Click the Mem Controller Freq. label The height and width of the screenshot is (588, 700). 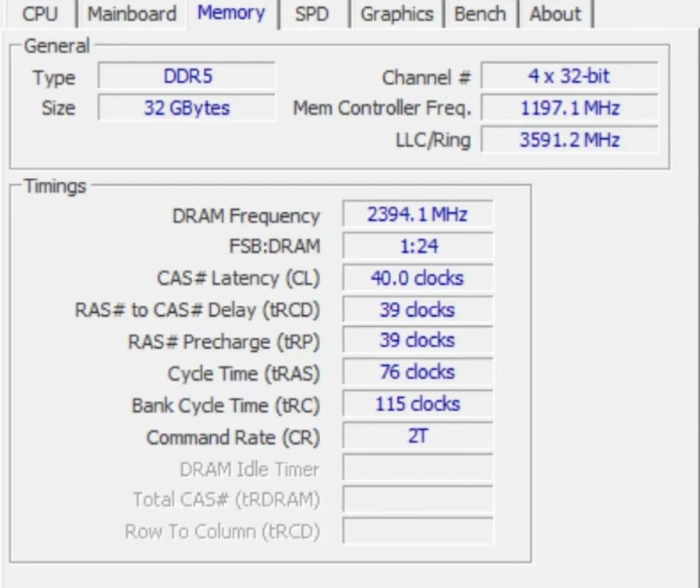pos(383,108)
